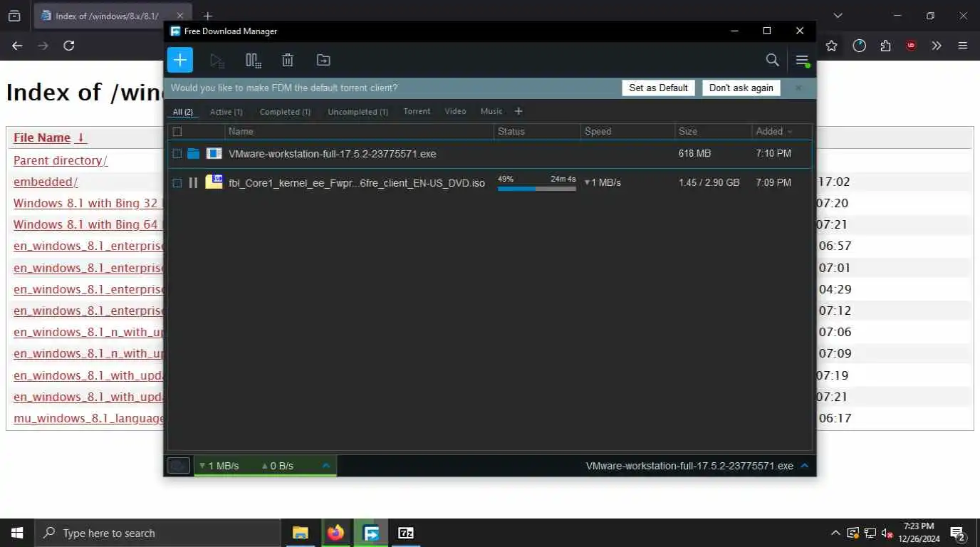Open File Explorer from taskbar
Screen dimensions: 980x547
(301, 533)
